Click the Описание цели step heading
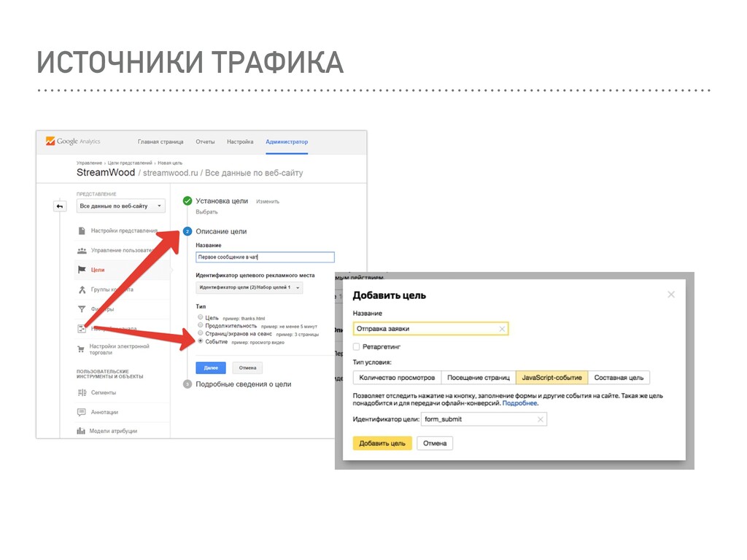The image size is (747, 560). coord(221,231)
